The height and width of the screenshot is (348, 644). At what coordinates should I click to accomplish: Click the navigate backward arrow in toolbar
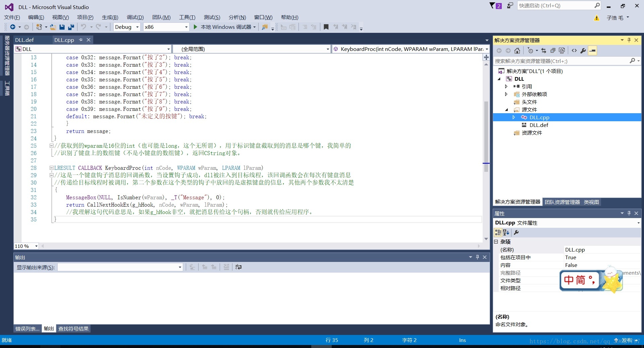[13, 27]
